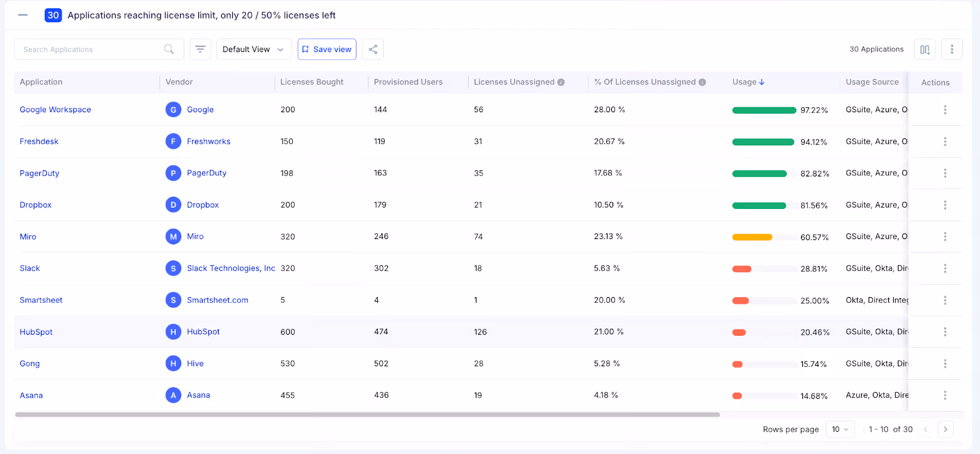Click HubSpot's 600 licenses bought cell

[288, 332]
